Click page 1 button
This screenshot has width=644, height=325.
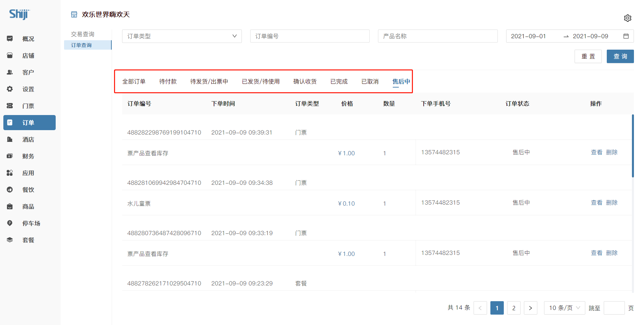click(x=497, y=308)
